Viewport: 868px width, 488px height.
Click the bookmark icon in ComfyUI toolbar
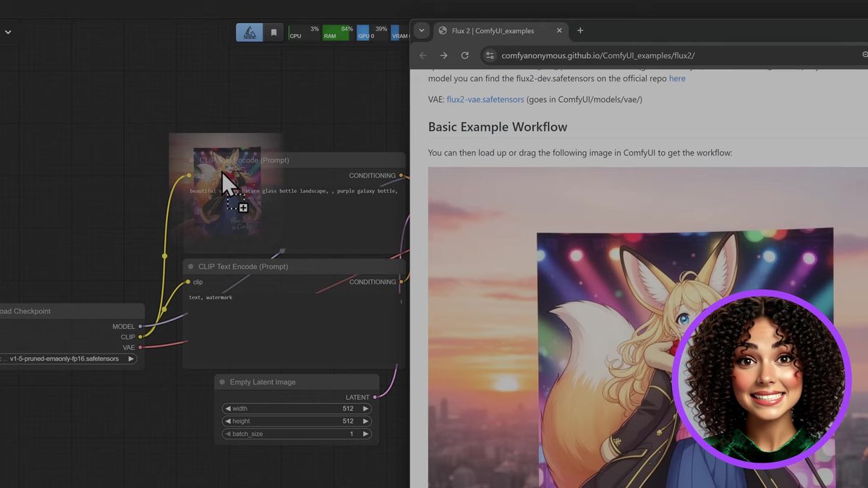(x=273, y=33)
